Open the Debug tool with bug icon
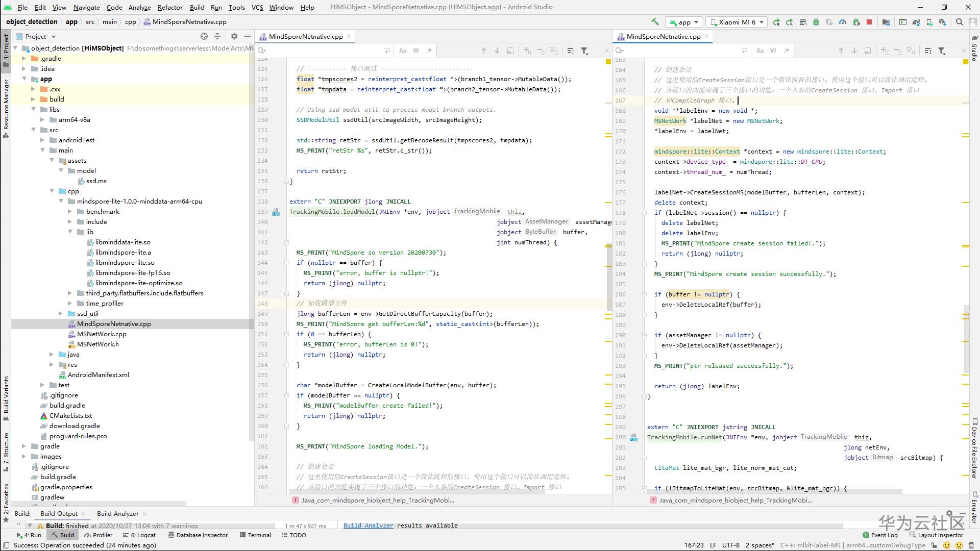Screen dimensions: 980x551 click(816, 22)
